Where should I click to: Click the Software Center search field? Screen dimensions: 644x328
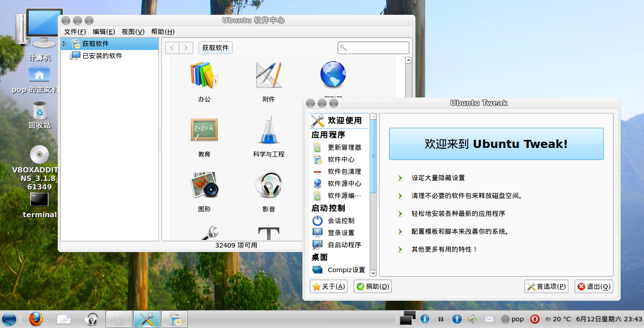tap(373, 48)
